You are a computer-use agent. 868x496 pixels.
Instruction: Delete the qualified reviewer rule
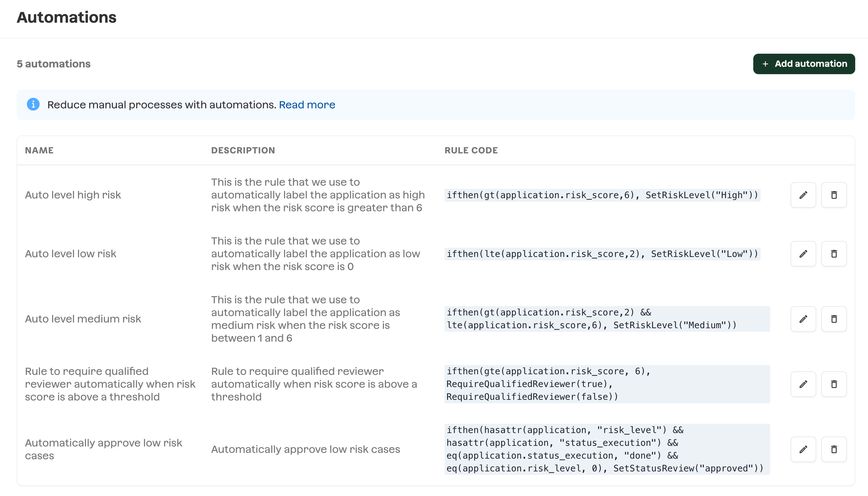pyautogui.click(x=833, y=384)
